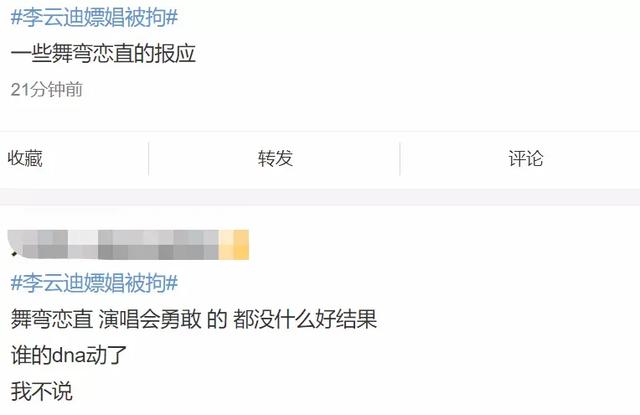Open 评论 to comment on post
The width and height of the screenshot is (640, 415).
(526, 158)
